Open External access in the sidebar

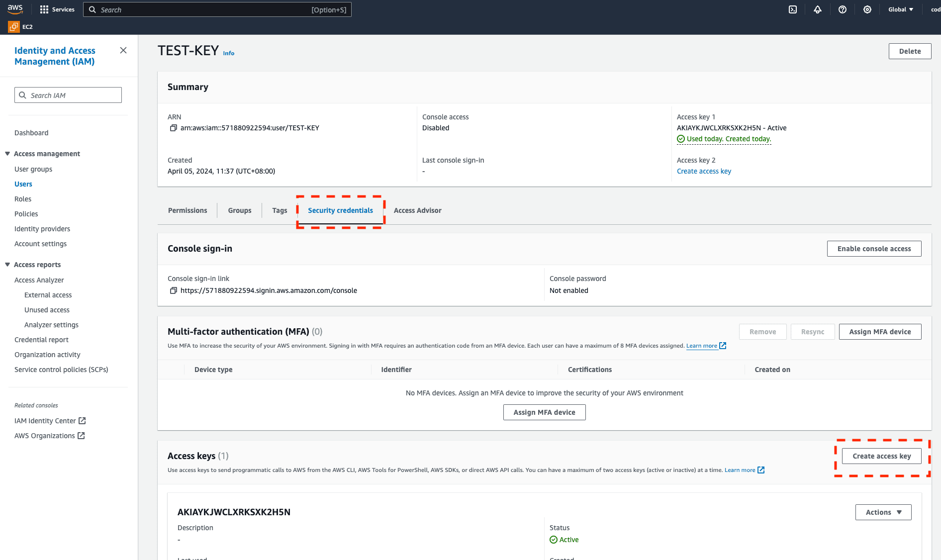click(48, 295)
